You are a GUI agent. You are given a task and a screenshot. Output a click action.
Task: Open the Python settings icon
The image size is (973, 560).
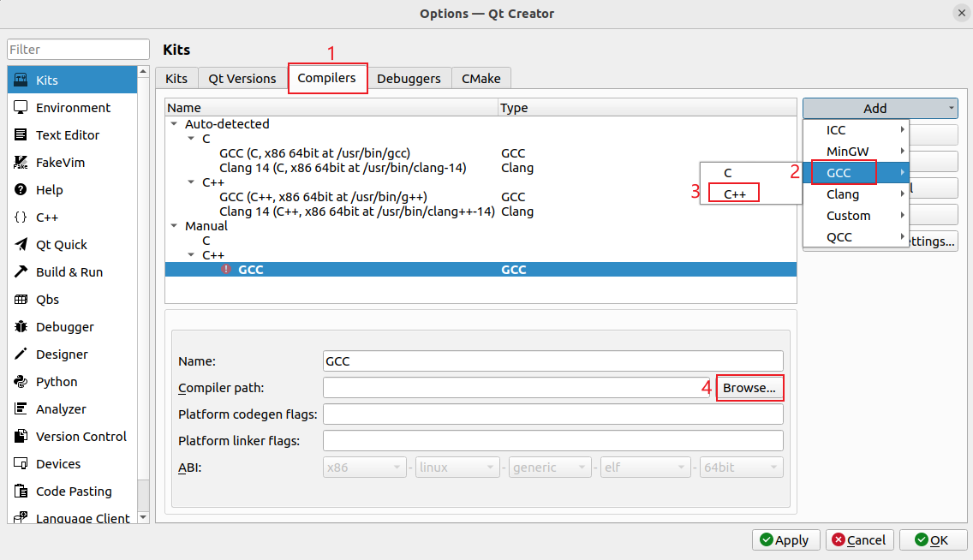[21, 381]
